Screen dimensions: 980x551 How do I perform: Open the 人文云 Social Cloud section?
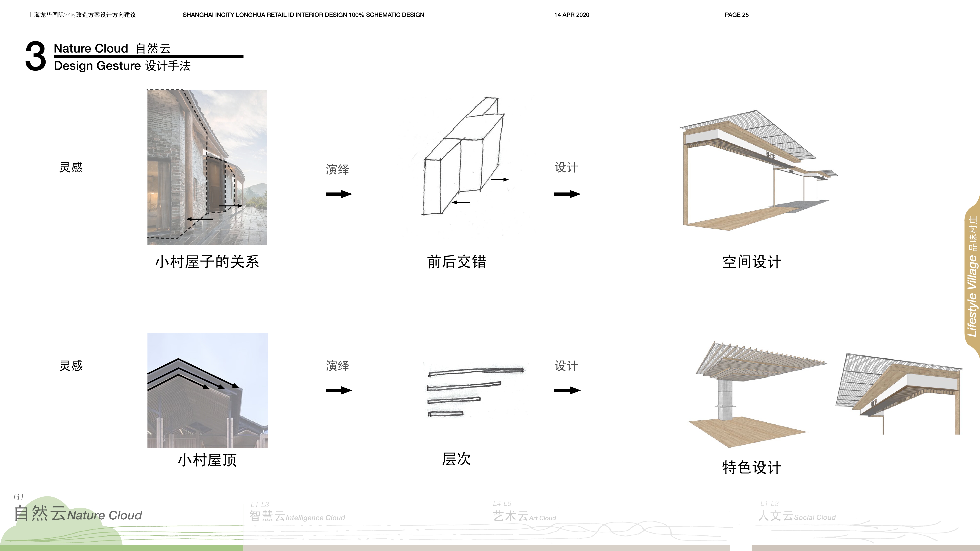797,516
